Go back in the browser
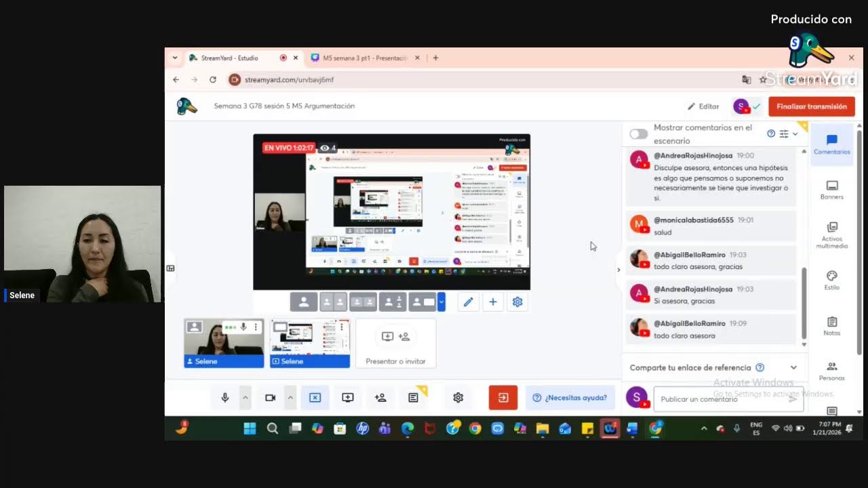Image resolution: width=868 pixels, height=488 pixels. (x=176, y=79)
